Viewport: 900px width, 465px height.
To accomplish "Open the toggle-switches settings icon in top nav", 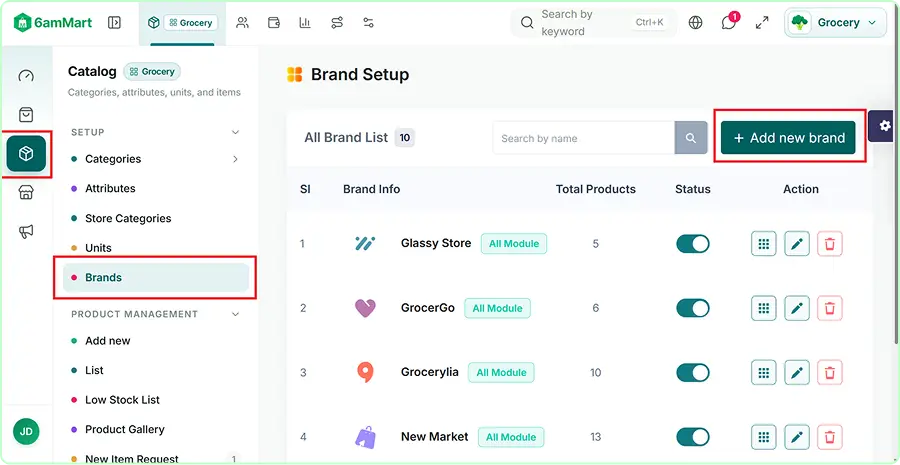I will (337, 23).
